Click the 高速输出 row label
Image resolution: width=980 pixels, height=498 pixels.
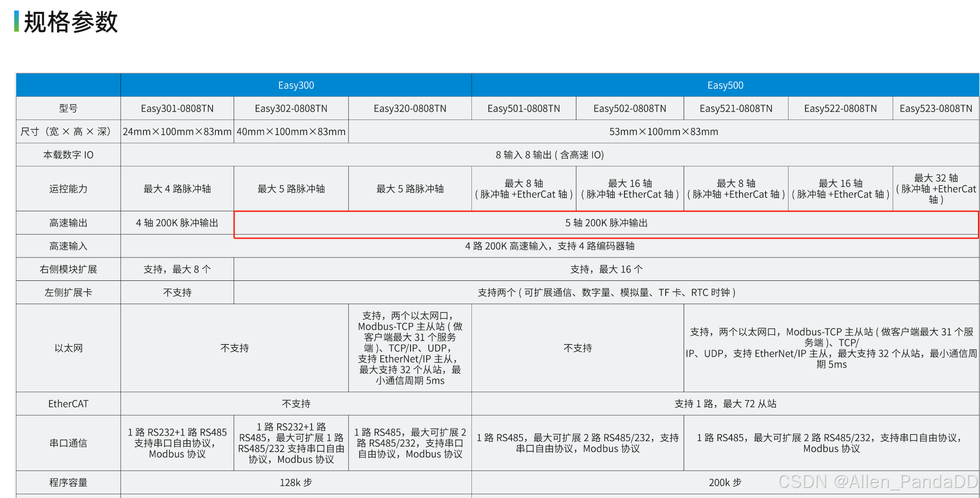tap(68, 223)
